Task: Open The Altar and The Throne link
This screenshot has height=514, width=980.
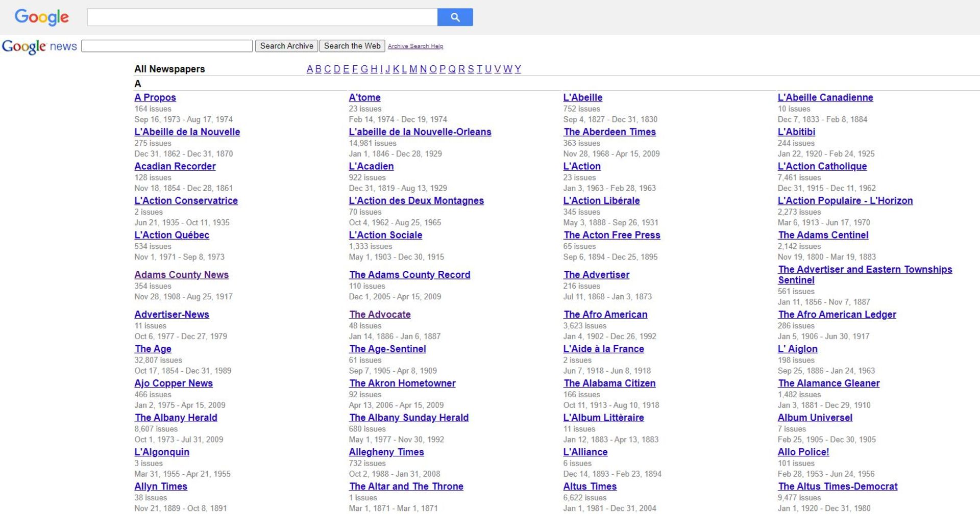Action: pos(406,486)
